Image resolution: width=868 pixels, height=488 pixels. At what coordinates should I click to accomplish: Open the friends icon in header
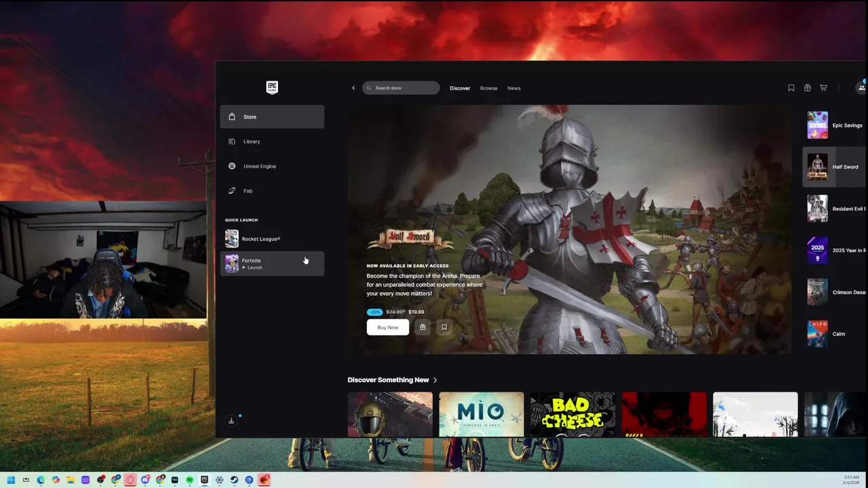click(861, 87)
